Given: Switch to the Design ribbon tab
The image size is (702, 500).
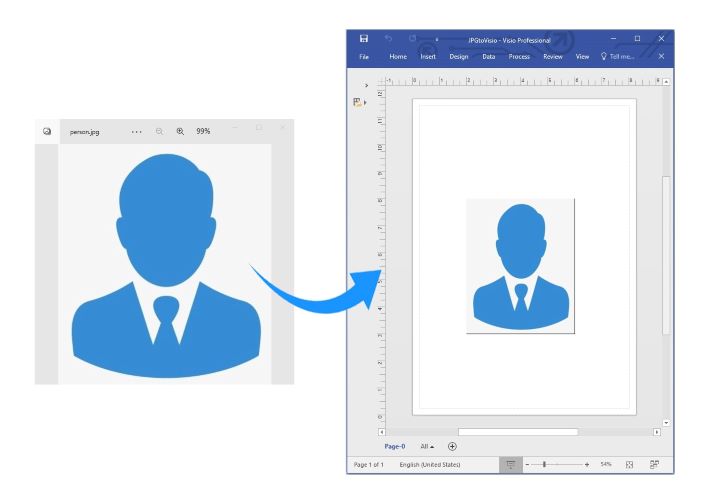Looking at the screenshot, I should pos(459,57).
